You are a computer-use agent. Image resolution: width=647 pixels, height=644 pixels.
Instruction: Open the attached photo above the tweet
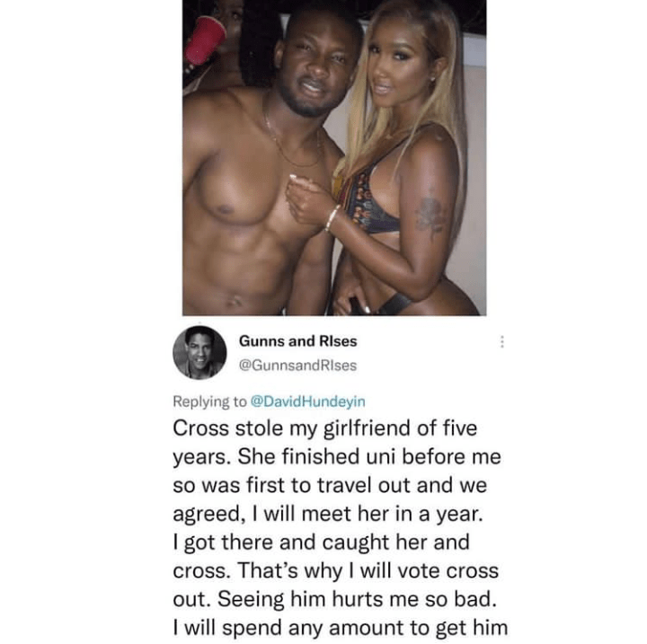click(334, 157)
